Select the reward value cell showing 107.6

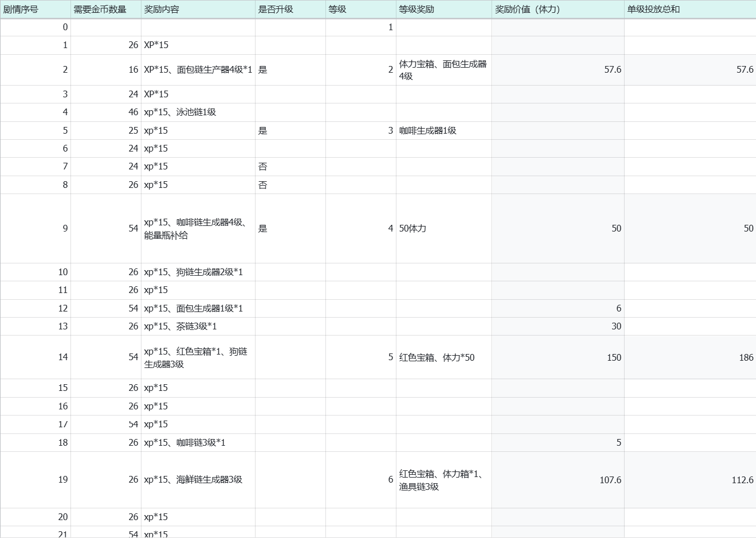pos(558,480)
